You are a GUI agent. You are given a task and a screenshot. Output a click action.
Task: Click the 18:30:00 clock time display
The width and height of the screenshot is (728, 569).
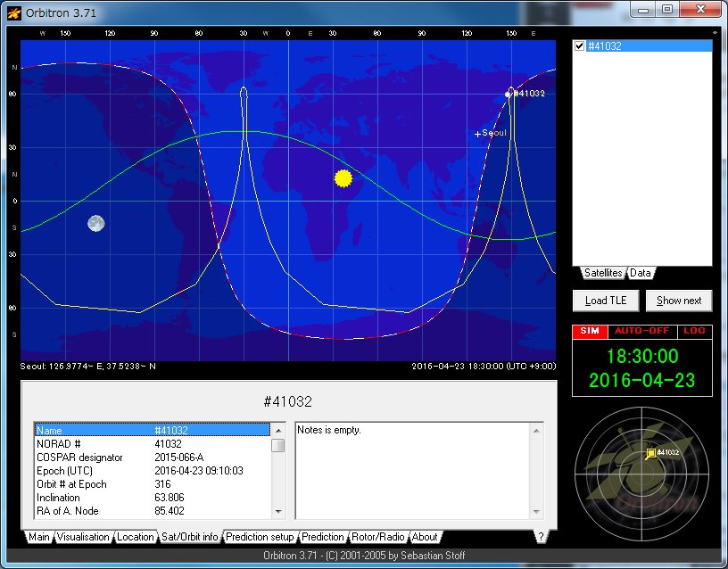(x=642, y=357)
